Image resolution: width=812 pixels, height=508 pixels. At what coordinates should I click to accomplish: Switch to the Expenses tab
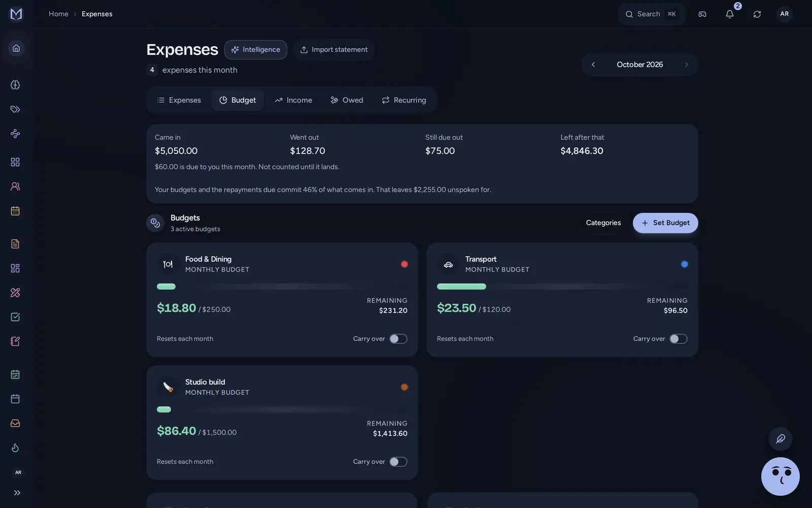pyautogui.click(x=179, y=100)
